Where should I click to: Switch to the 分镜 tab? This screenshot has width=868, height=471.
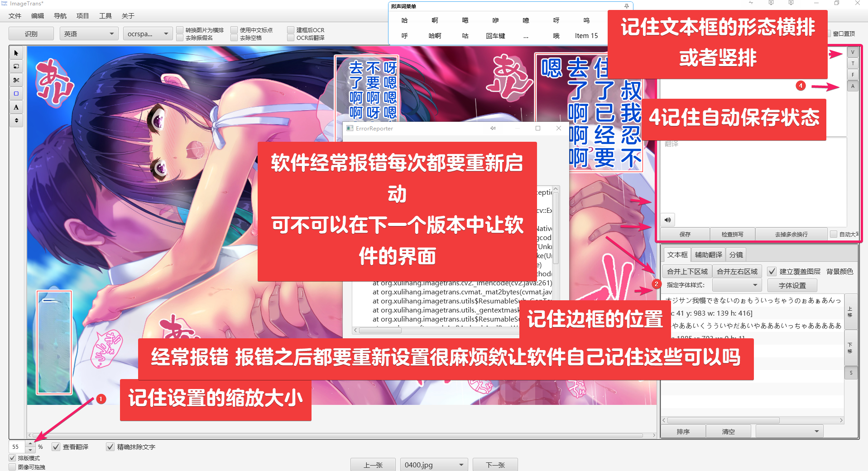[x=736, y=255]
